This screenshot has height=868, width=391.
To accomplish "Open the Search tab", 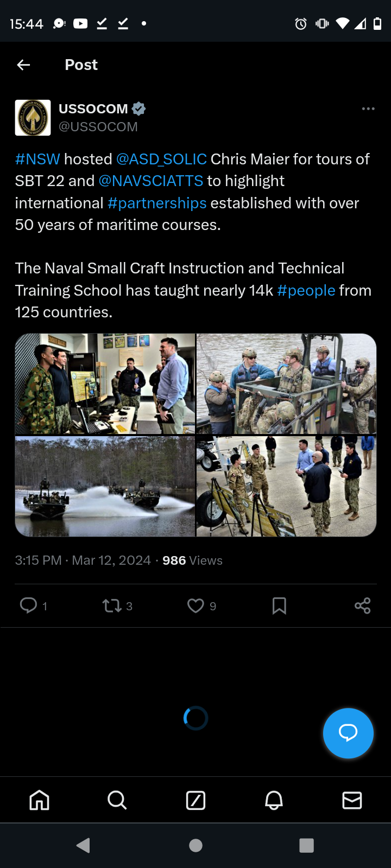I will (117, 800).
